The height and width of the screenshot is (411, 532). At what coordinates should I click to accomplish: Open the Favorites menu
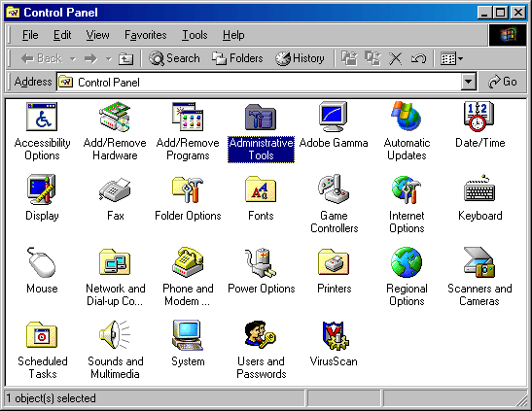(145, 35)
